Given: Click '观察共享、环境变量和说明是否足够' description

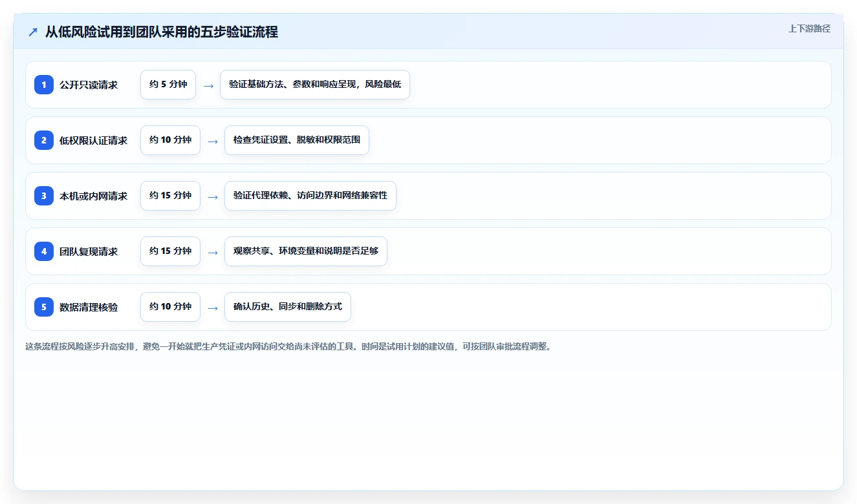Looking at the screenshot, I should coord(306,251).
